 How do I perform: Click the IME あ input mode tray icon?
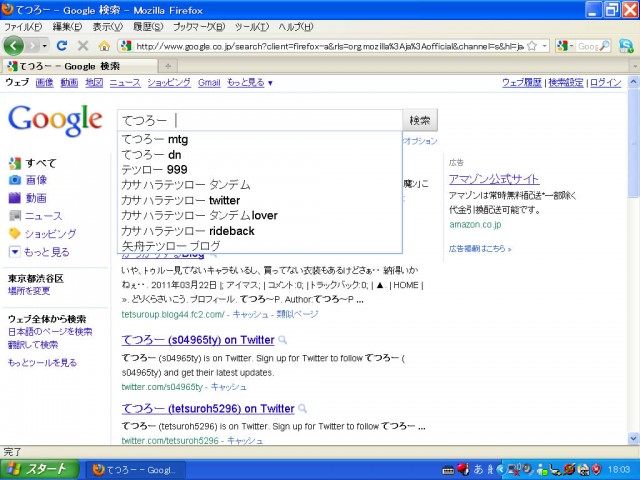[x=478, y=470]
